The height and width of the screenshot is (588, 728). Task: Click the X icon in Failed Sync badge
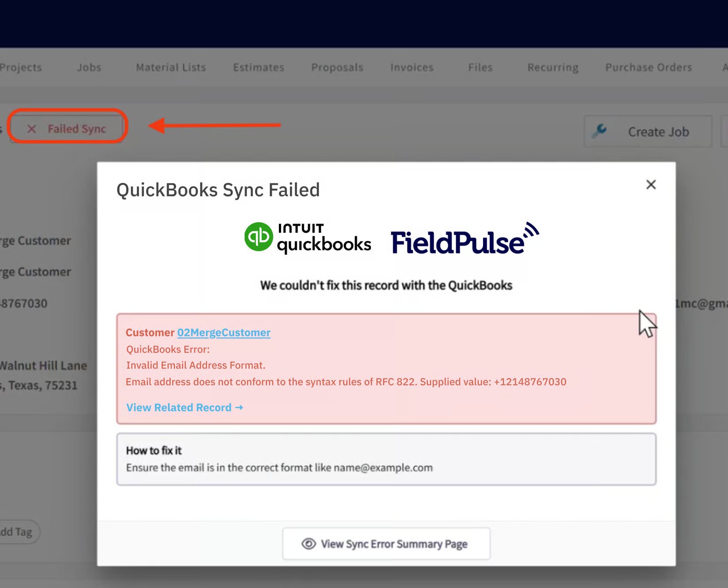[x=31, y=129]
